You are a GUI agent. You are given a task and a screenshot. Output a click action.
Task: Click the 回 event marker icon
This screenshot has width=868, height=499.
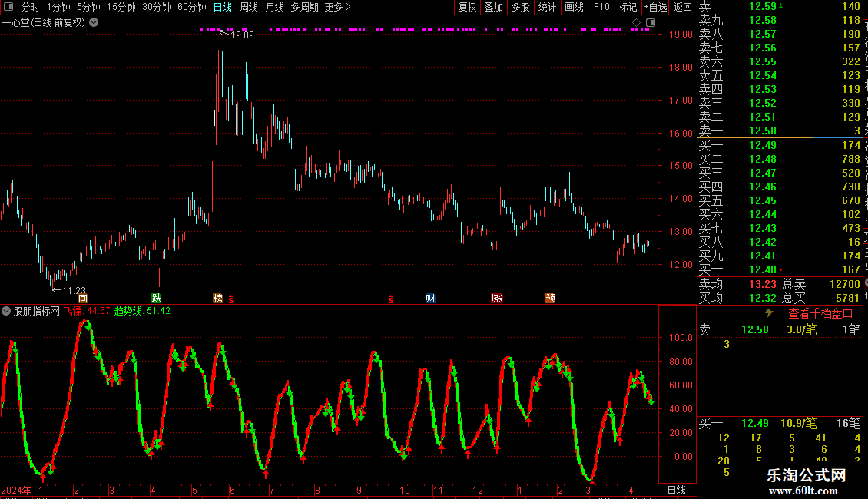(83, 298)
